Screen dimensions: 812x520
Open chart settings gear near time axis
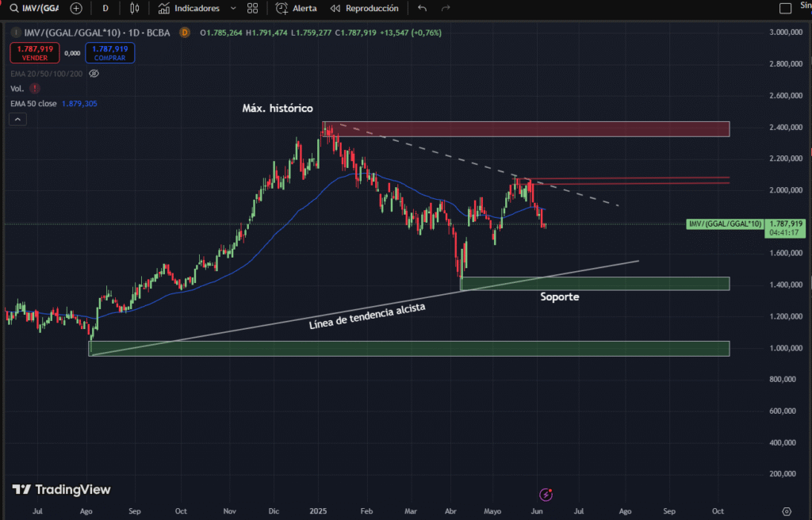(787, 511)
